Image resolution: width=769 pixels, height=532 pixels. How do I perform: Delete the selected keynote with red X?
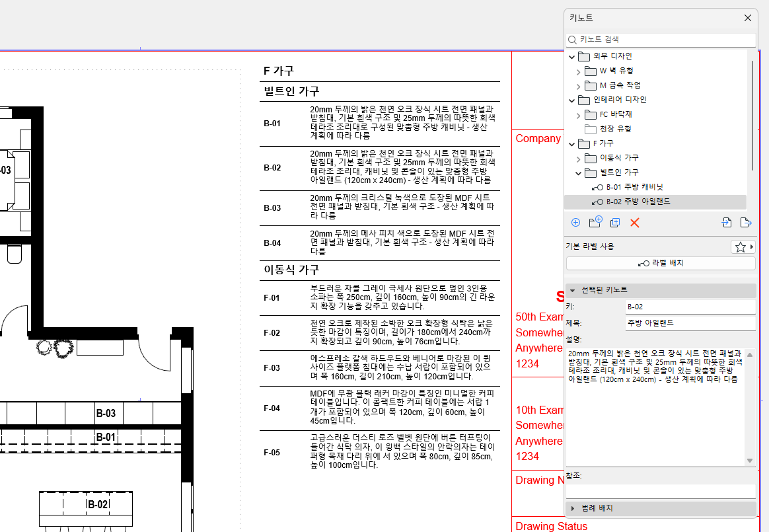point(635,223)
